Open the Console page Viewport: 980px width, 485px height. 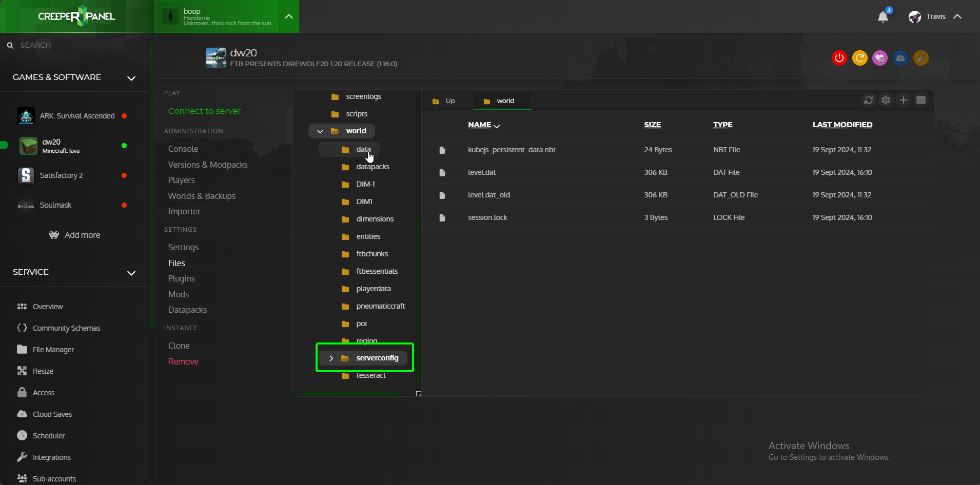tap(183, 149)
